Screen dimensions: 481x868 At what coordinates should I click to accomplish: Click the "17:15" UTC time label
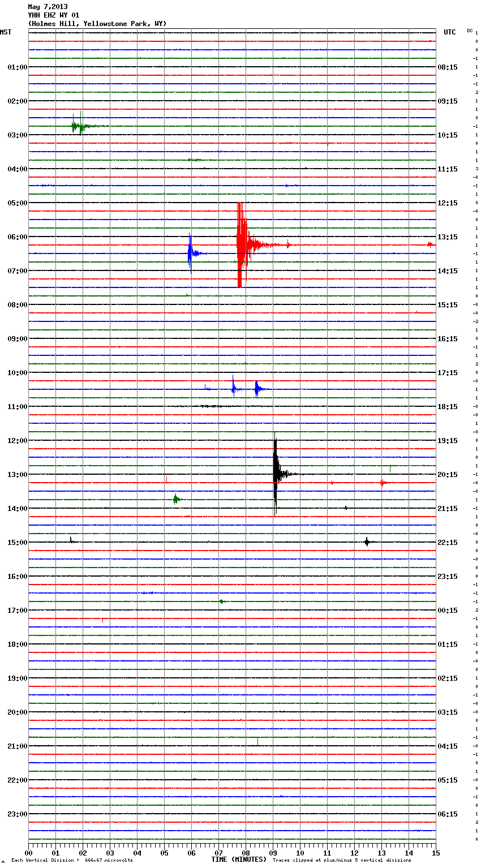(448, 372)
